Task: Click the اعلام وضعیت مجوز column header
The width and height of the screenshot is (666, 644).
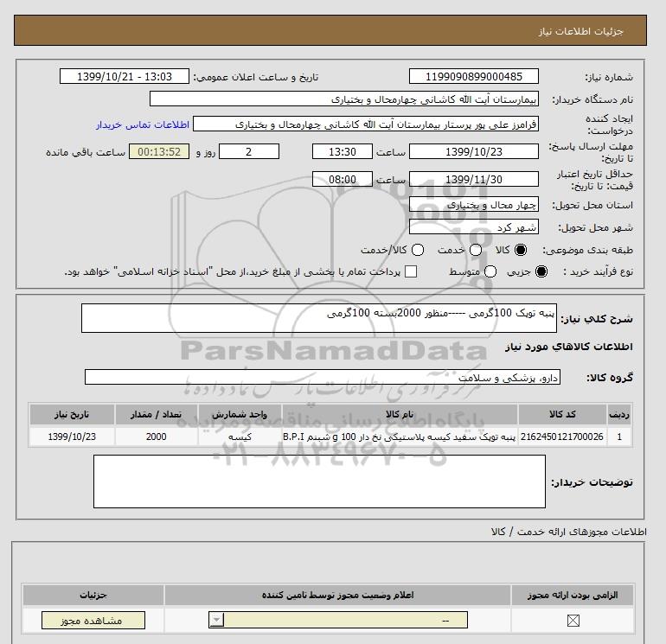Action: (x=337, y=596)
